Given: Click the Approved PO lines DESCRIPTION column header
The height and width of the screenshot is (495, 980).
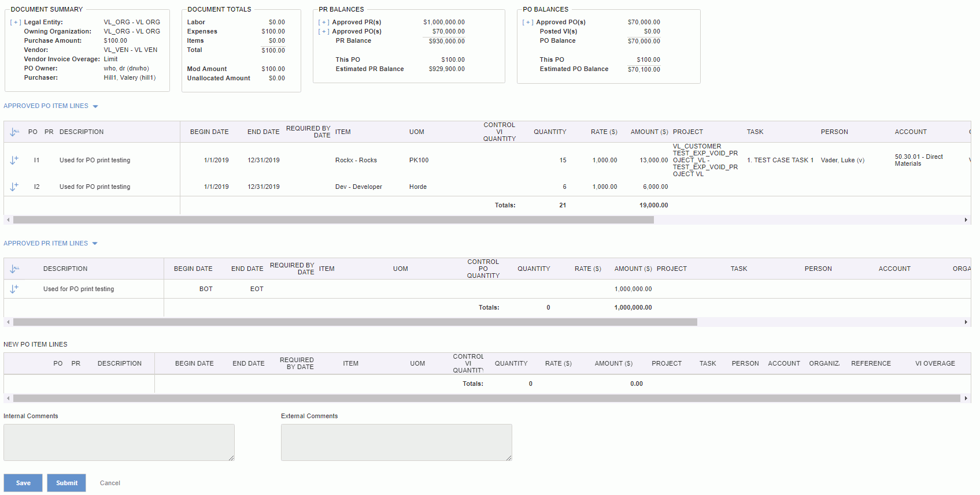Looking at the screenshot, I should tap(82, 132).
